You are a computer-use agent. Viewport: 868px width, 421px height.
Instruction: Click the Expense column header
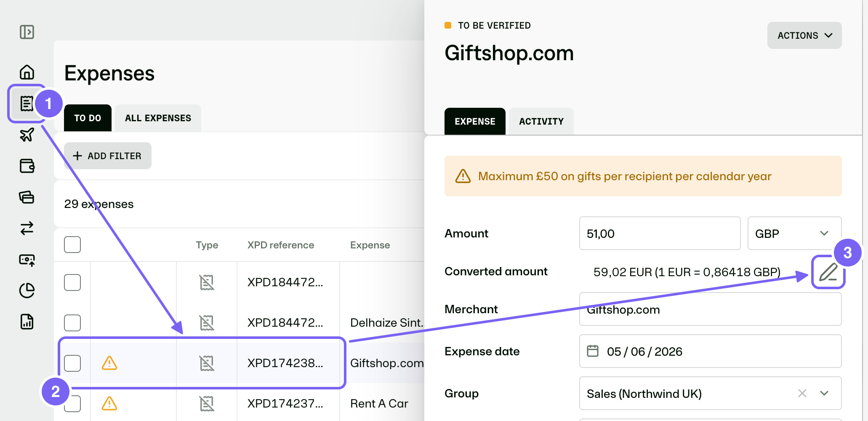point(370,245)
